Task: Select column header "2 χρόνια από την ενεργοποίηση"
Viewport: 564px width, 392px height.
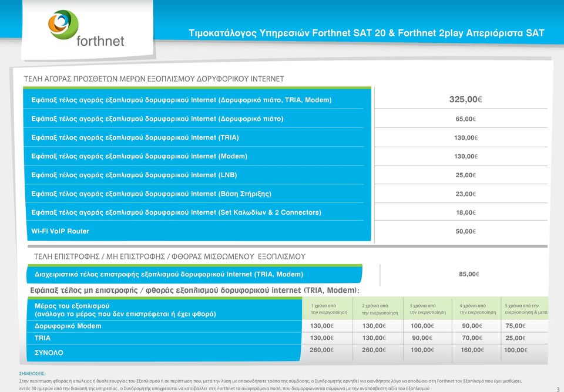Action: point(380,309)
